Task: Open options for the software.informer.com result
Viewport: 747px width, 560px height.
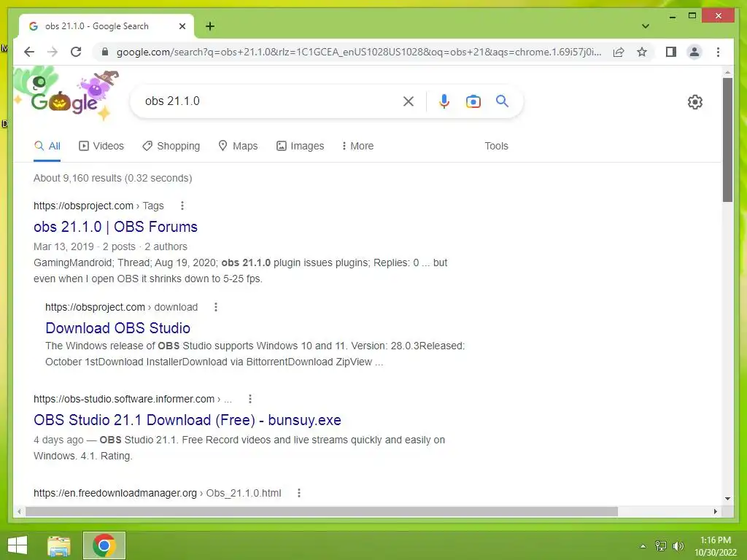Action: (x=250, y=399)
